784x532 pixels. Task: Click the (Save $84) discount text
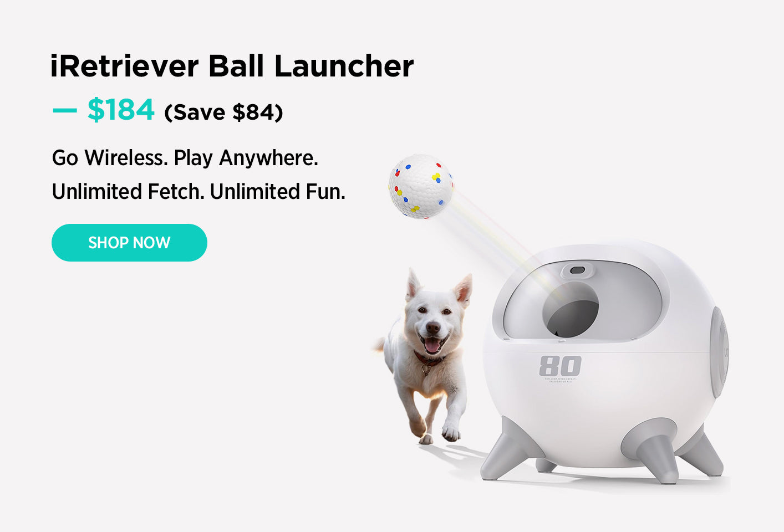223,112
